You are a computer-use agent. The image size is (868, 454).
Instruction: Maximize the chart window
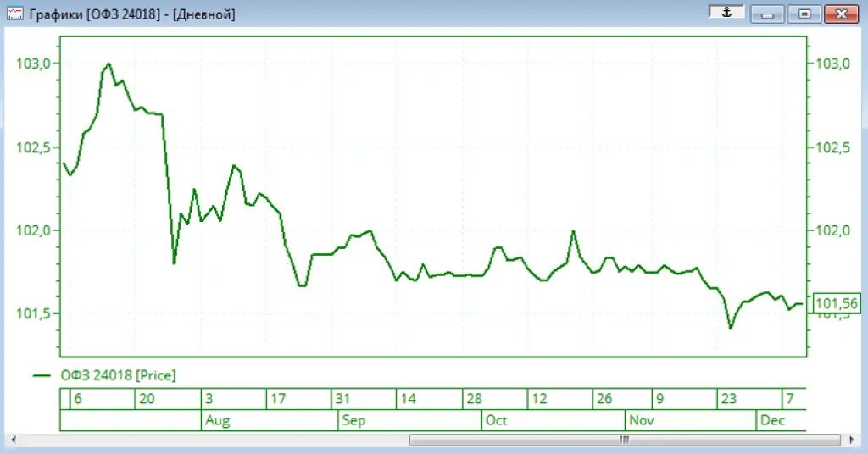coord(804,14)
